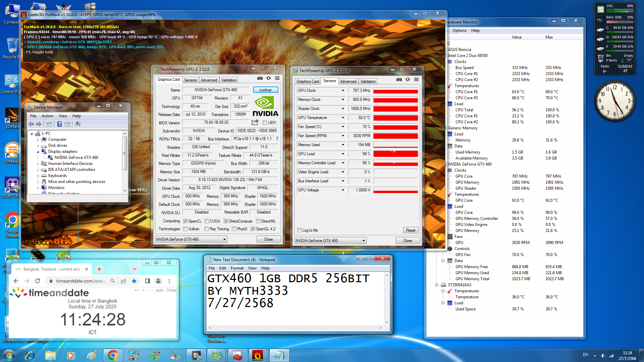The image size is (644, 362).
Task: Click the Reset button in GPU-Z Sensors
Action: click(411, 230)
